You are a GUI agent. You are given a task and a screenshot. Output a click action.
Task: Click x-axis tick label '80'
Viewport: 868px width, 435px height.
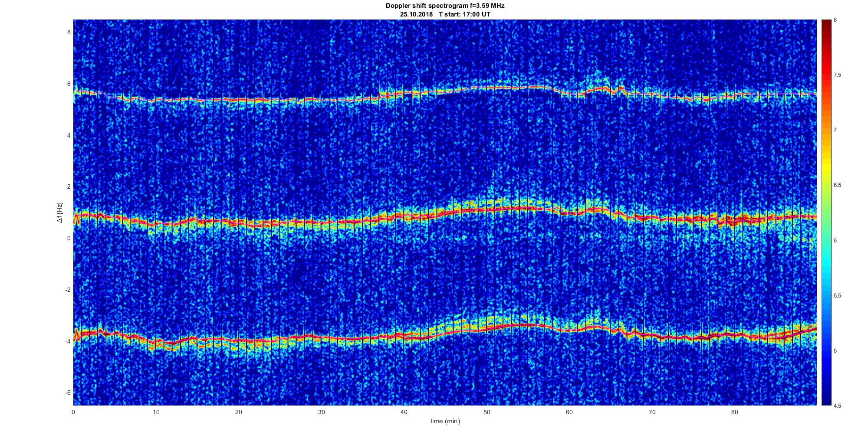pyautogui.click(x=735, y=412)
